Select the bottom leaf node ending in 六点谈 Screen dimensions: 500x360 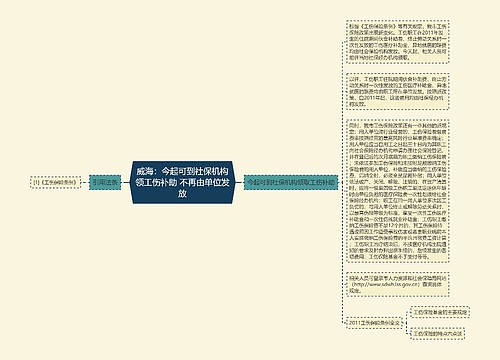coord(438,333)
